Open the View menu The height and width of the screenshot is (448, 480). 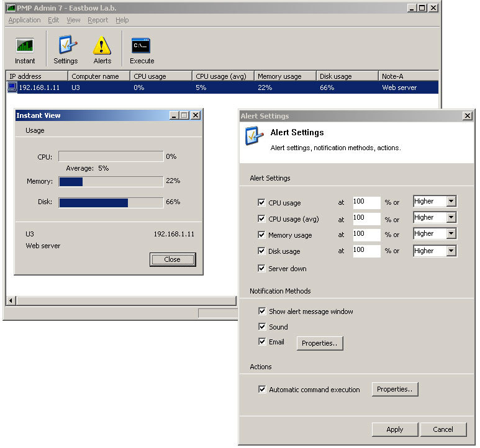click(x=73, y=20)
